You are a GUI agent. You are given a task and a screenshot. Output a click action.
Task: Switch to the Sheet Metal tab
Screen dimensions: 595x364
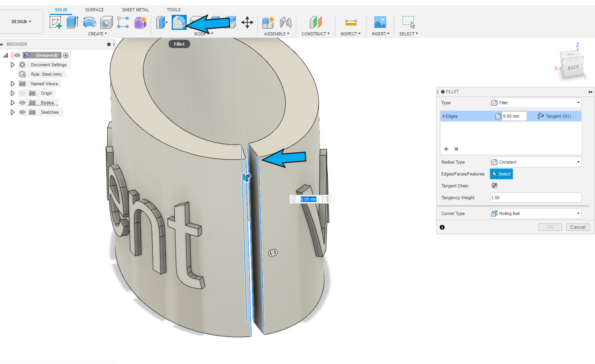[135, 10]
